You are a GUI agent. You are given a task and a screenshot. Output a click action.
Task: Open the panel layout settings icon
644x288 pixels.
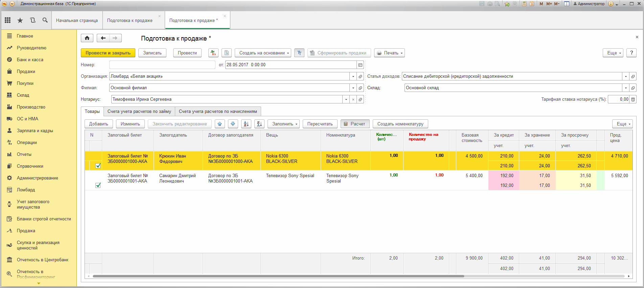pyautogui.click(x=567, y=4)
